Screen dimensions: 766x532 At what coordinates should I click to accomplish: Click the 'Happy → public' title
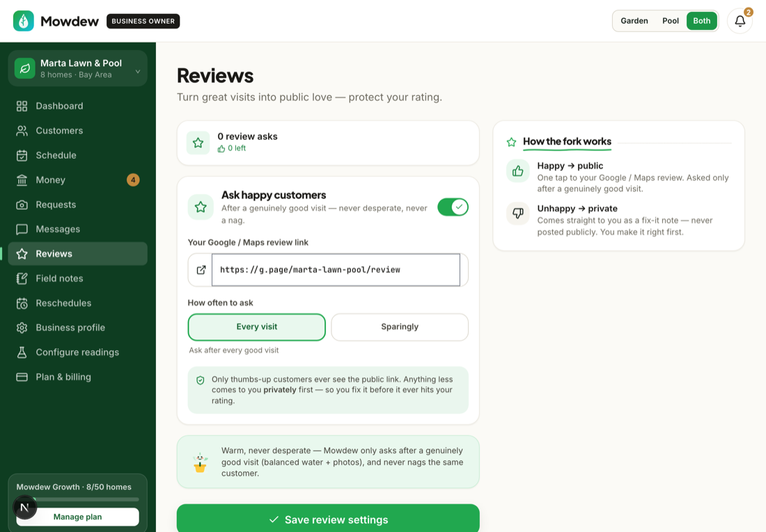[x=570, y=166]
